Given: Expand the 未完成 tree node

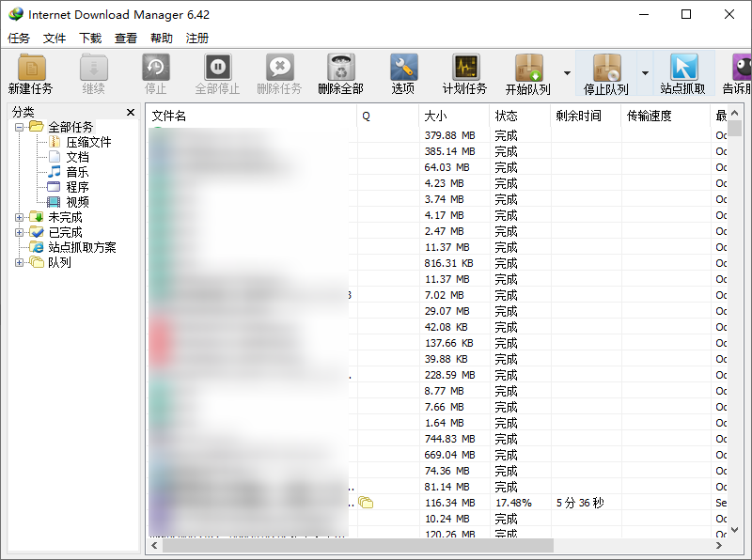Looking at the screenshot, I should [19, 217].
